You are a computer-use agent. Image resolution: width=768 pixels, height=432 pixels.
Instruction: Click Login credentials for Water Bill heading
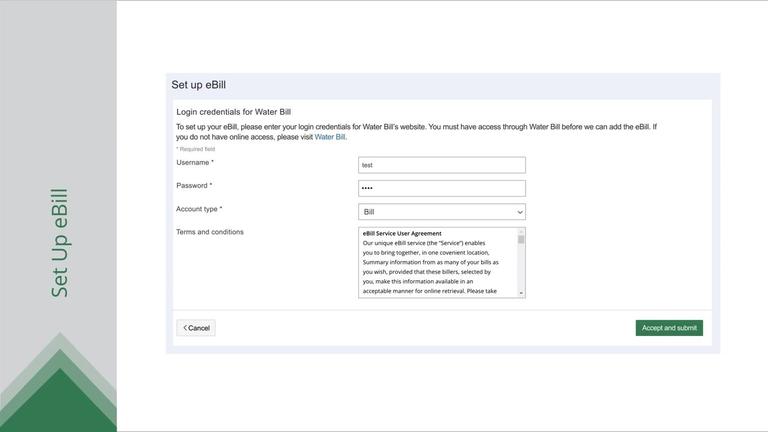[234, 112]
